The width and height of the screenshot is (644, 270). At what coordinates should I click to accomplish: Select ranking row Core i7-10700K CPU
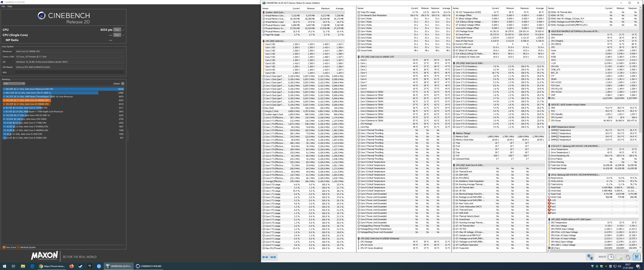tap(63, 108)
